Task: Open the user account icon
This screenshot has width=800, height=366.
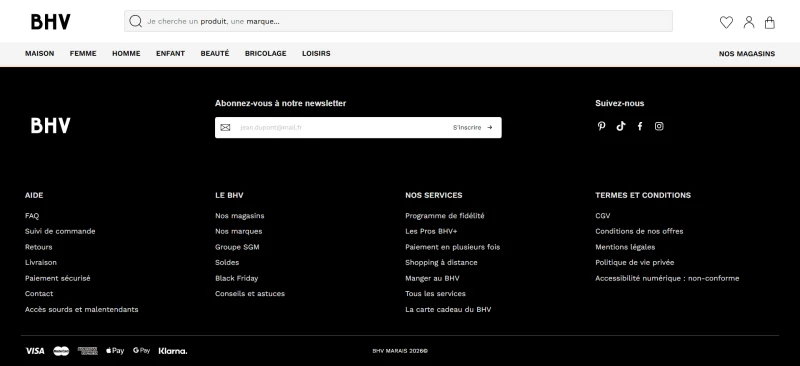Action: [748, 22]
